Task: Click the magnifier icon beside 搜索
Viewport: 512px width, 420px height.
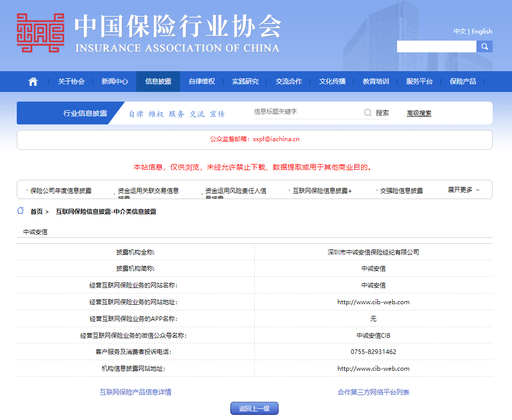Action: click(x=368, y=113)
